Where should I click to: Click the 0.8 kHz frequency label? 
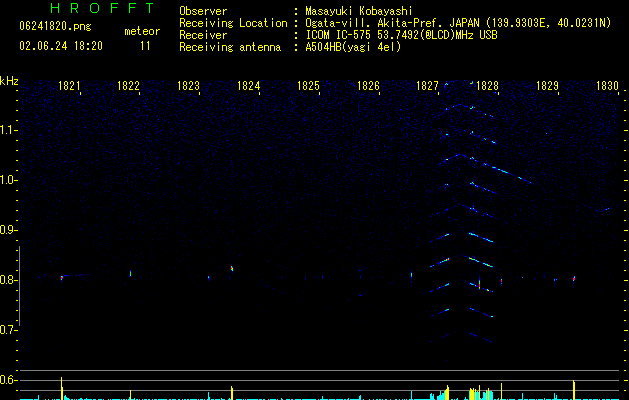(x=8, y=280)
